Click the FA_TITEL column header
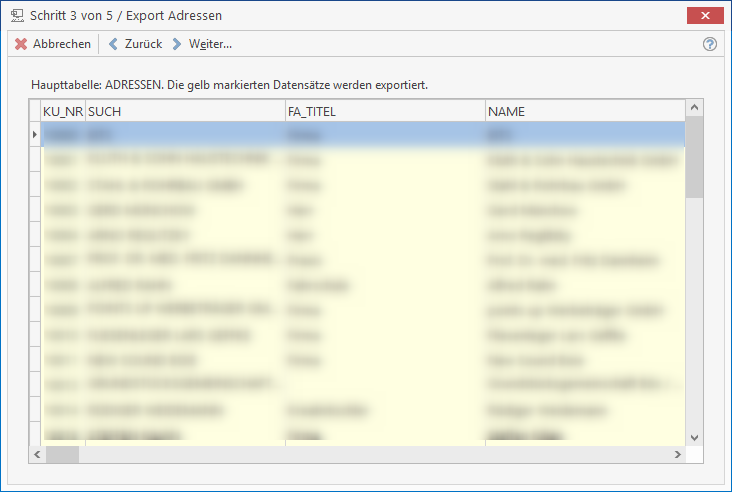 click(x=385, y=111)
